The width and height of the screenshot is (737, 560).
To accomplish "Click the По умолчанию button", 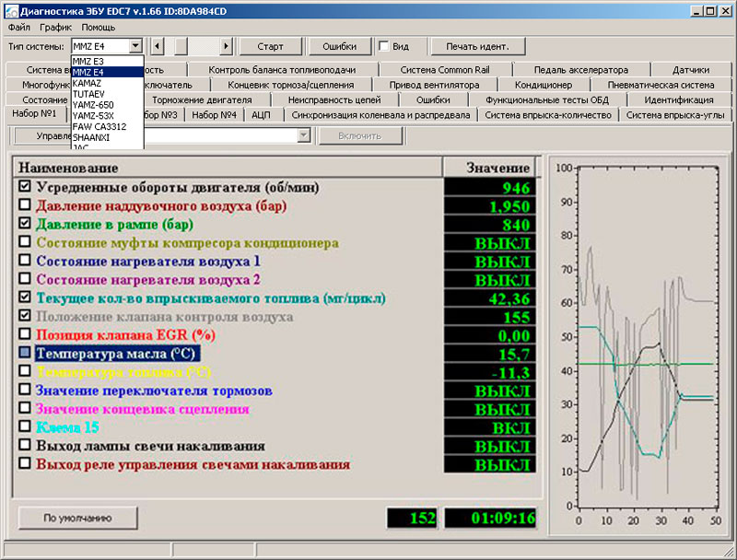I will (77, 518).
